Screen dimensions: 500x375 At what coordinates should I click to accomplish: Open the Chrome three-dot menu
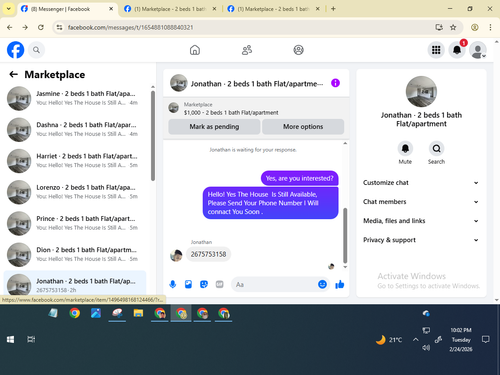490,27
